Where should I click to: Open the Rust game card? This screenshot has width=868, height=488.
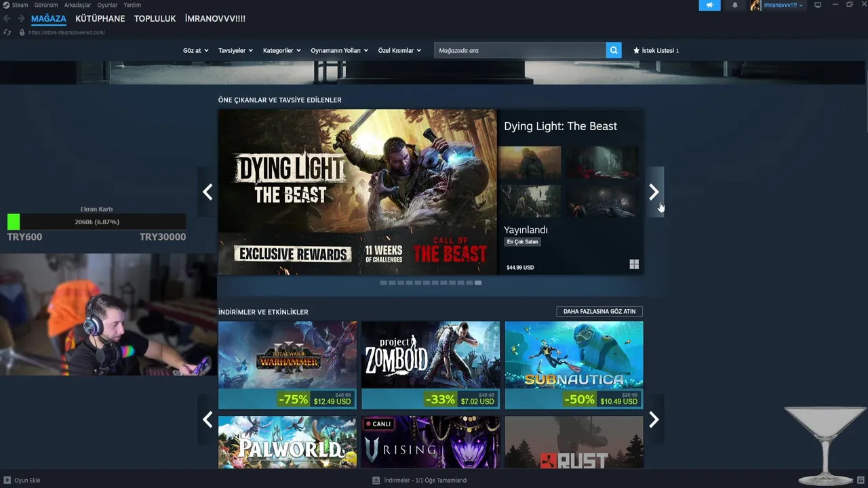(x=574, y=442)
